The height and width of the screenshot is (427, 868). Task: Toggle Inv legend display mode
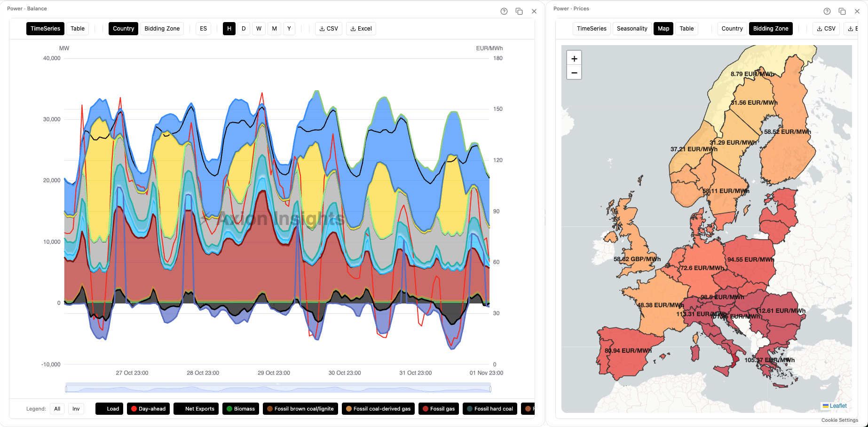pyautogui.click(x=76, y=409)
